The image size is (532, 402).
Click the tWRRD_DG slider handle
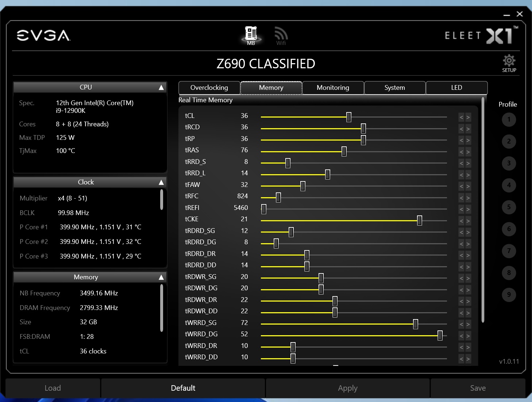click(440, 336)
